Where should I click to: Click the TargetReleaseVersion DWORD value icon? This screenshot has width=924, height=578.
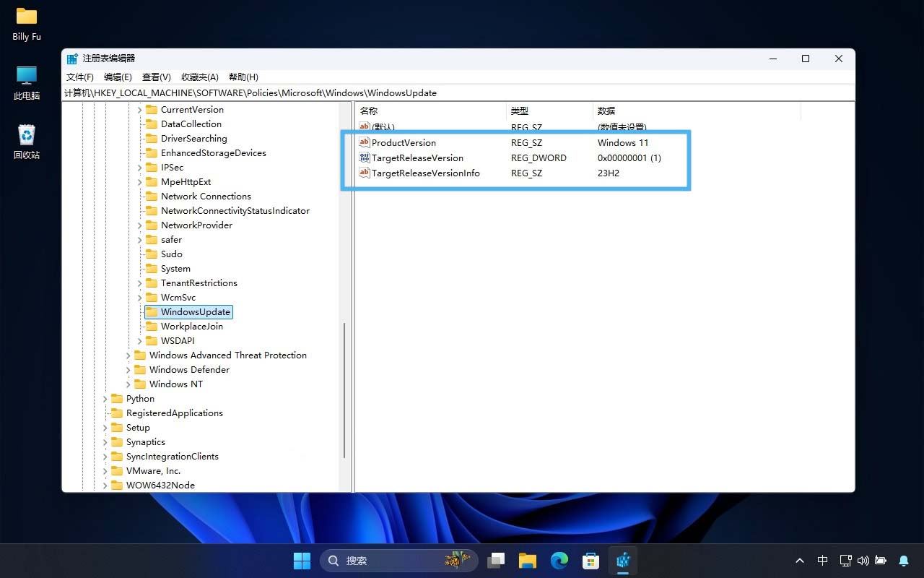pyautogui.click(x=365, y=158)
